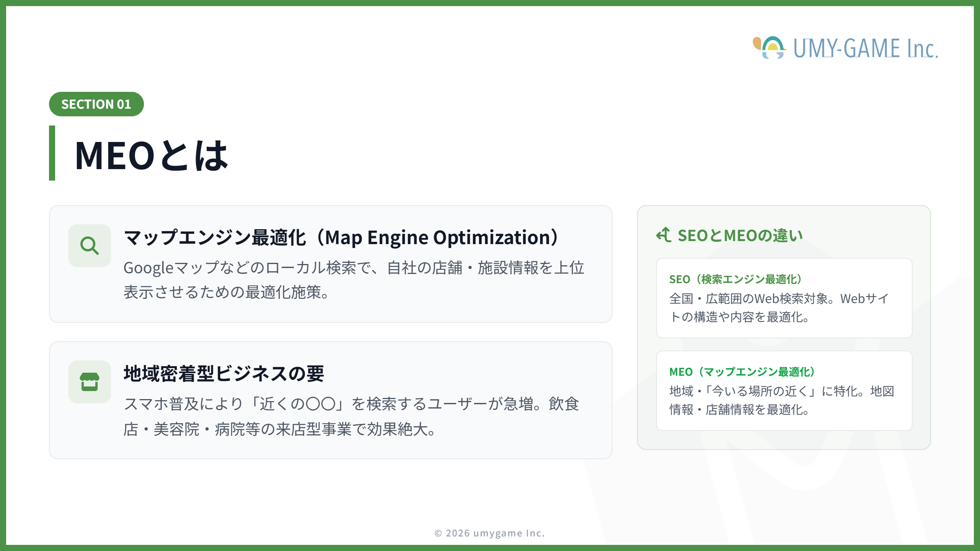Click the green storefront shop icon

[x=90, y=382]
